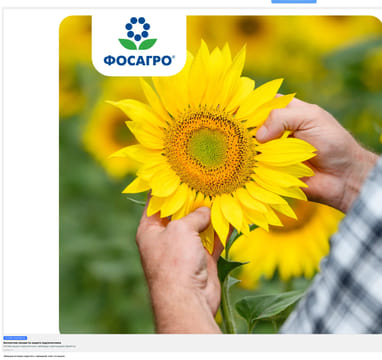
Task: Open the sunflower banner image
Action: tap(221, 174)
